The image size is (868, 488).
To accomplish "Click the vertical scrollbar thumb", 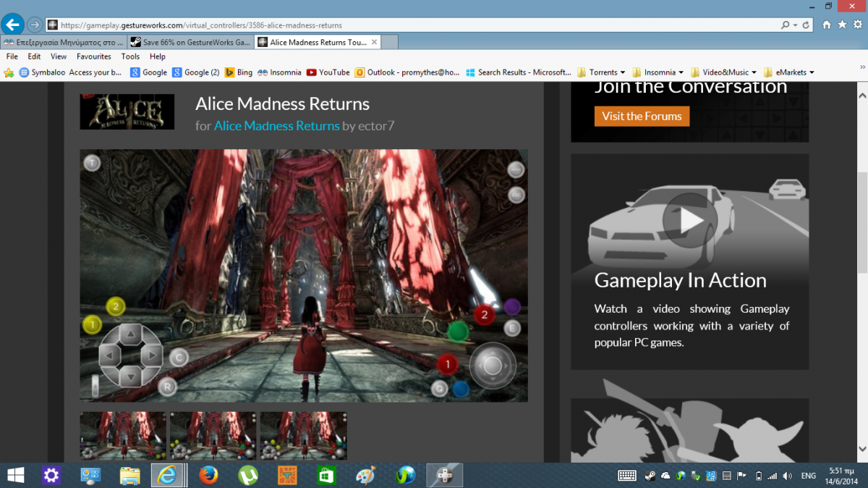I will pyautogui.click(x=861, y=222).
